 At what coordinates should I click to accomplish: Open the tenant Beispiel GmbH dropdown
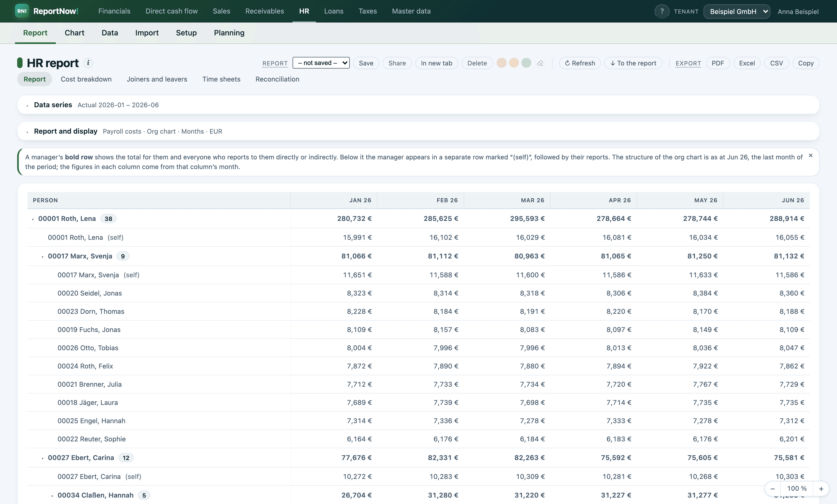tap(737, 12)
